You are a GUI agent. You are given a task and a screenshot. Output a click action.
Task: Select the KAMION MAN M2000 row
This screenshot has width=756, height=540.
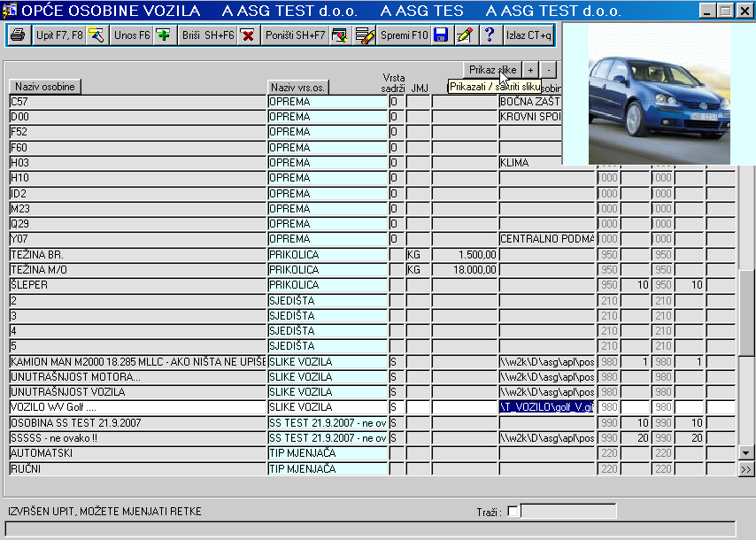coord(138,361)
